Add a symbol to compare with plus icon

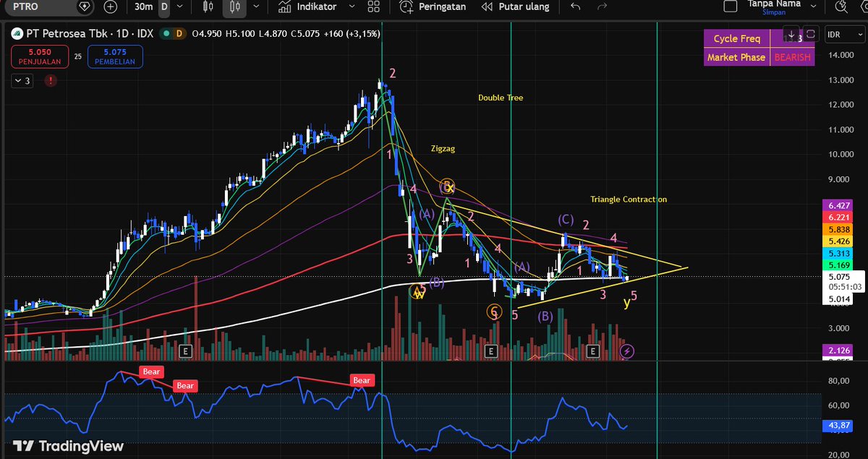(110, 7)
